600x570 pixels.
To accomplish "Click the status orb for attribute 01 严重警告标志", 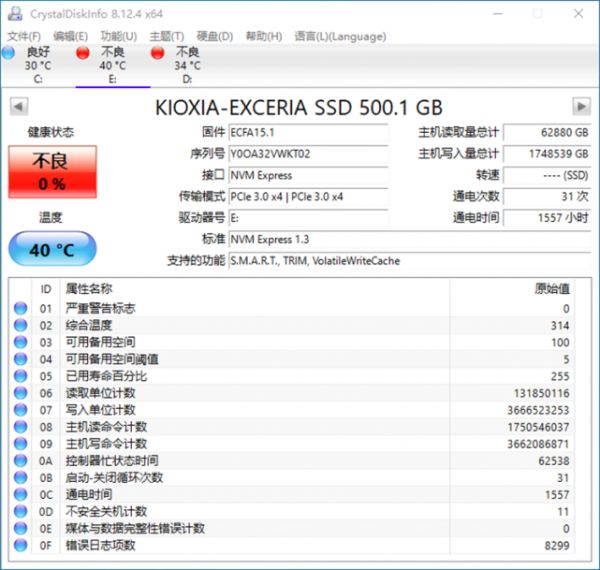I will pos(21,308).
